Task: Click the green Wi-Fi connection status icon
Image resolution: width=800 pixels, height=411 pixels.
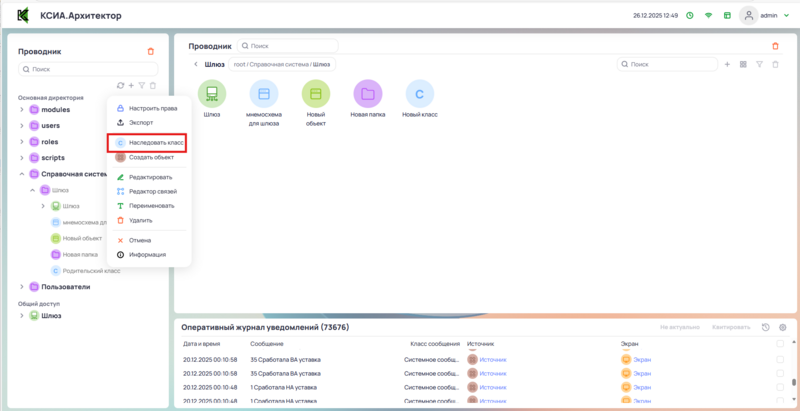Action: [x=708, y=16]
